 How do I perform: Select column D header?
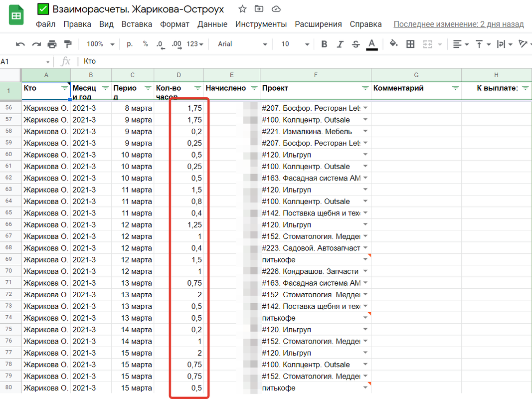pyautogui.click(x=179, y=75)
